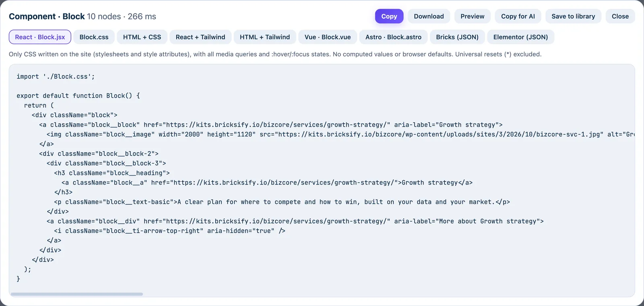Switch to the HTML + CSS tab
Viewport: 644px width, 306px height.
(142, 37)
